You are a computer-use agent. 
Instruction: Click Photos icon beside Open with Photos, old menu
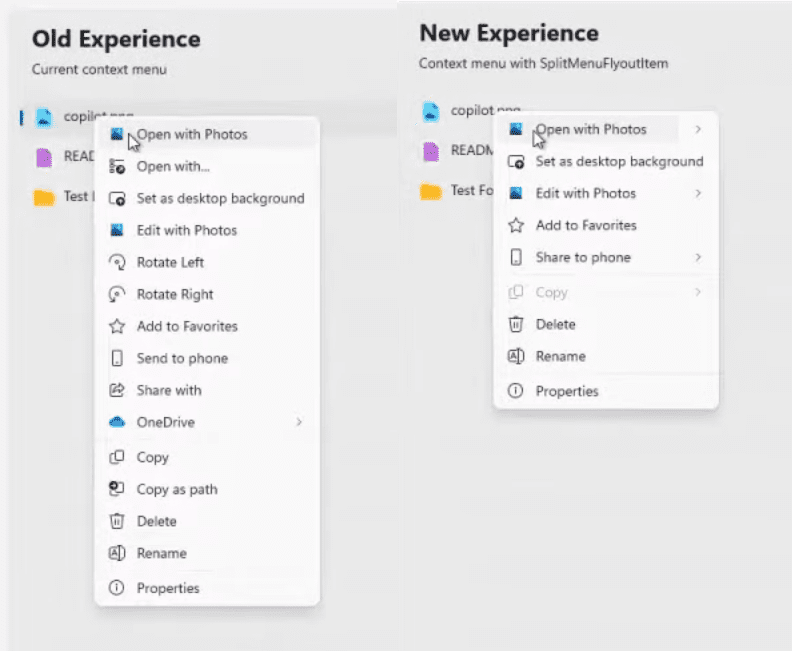click(x=117, y=134)
